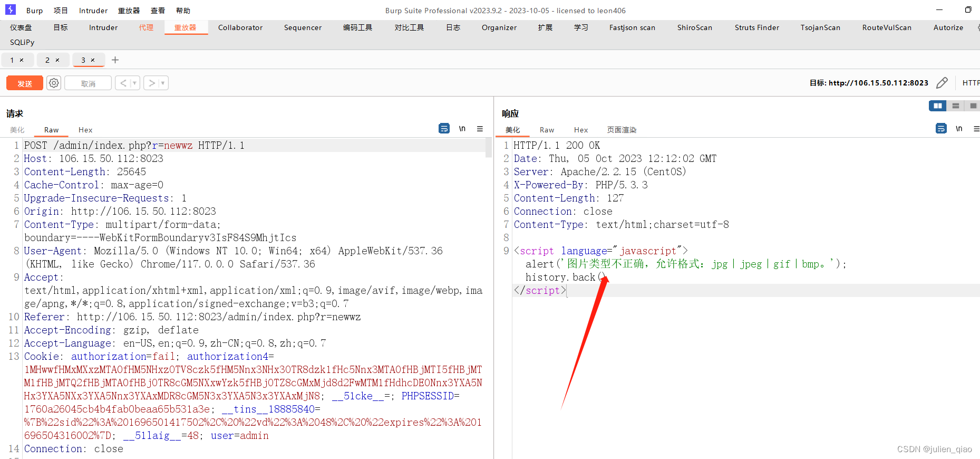980x459 pixels.
Task: Toggle non-printable \n chars in request panel
Action: [x=462, y=128]
